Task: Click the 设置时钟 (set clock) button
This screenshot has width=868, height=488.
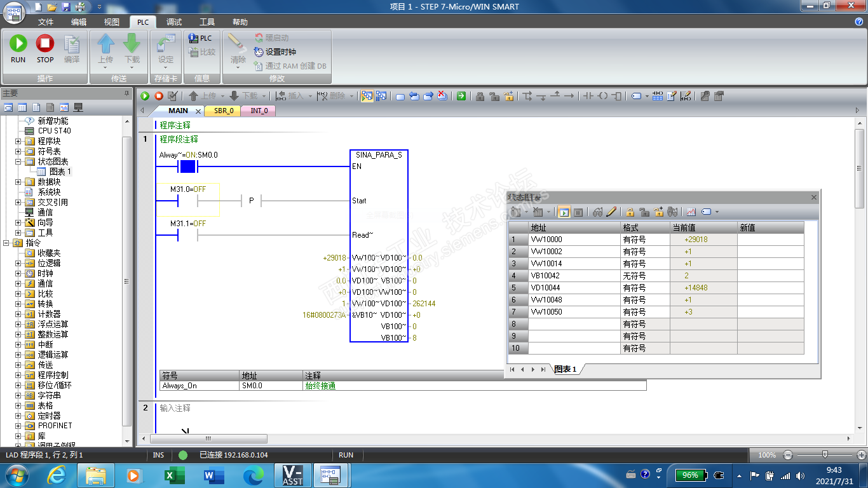Action: [275, 52]
